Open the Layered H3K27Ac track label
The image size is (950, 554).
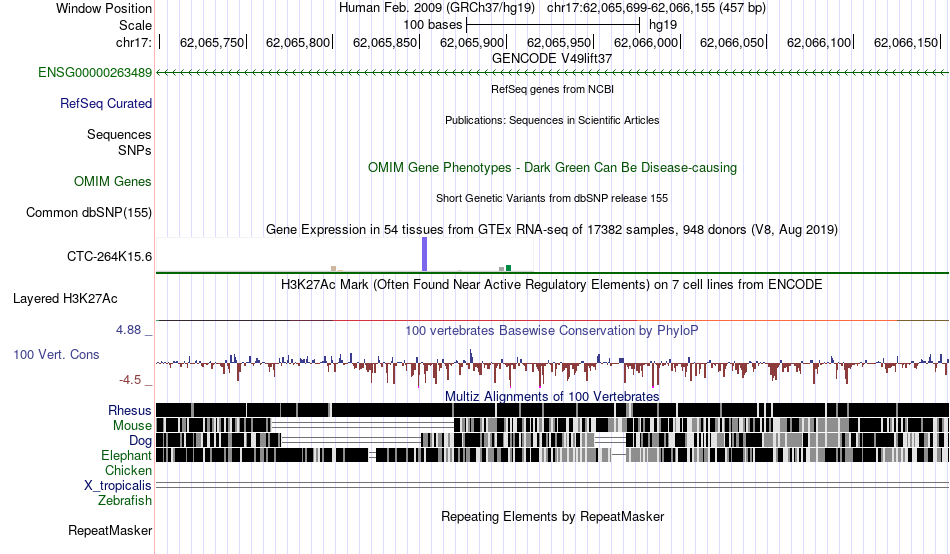pos(65,298)
